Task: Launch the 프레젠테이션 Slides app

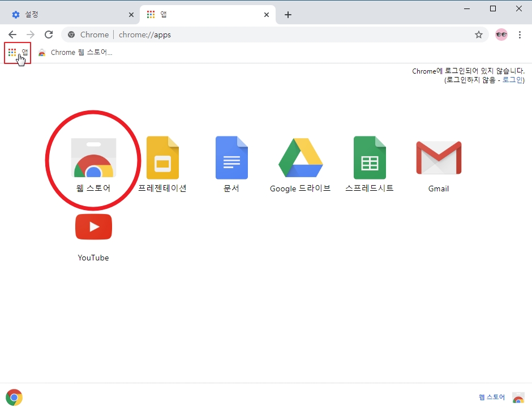Action: pos(162,157)
